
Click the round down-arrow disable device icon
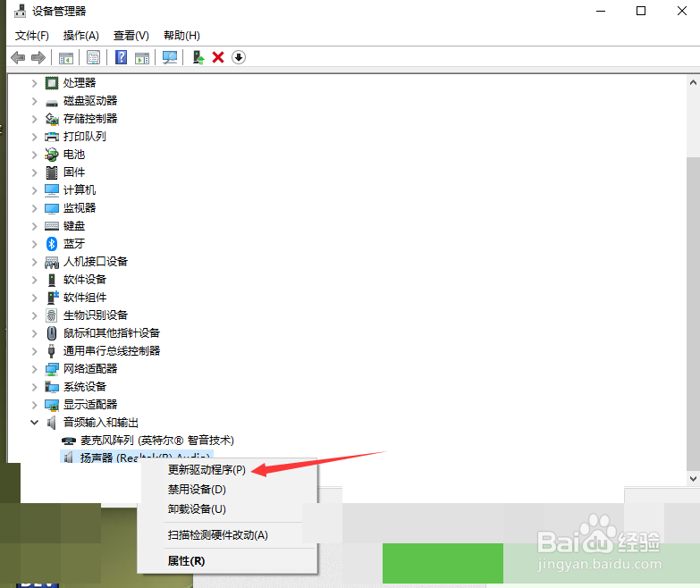click(x=239, y=57)
